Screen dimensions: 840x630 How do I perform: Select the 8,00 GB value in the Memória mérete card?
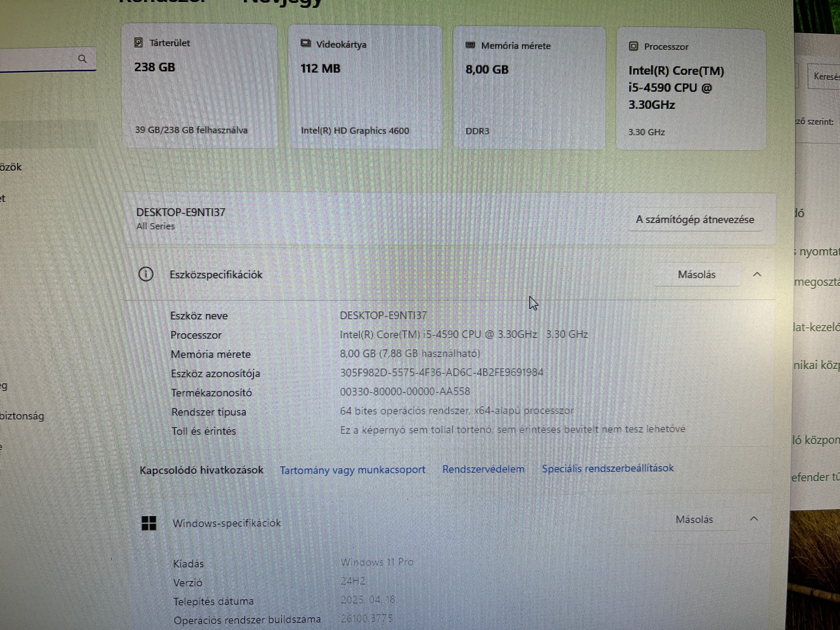(x=487, y=69)
